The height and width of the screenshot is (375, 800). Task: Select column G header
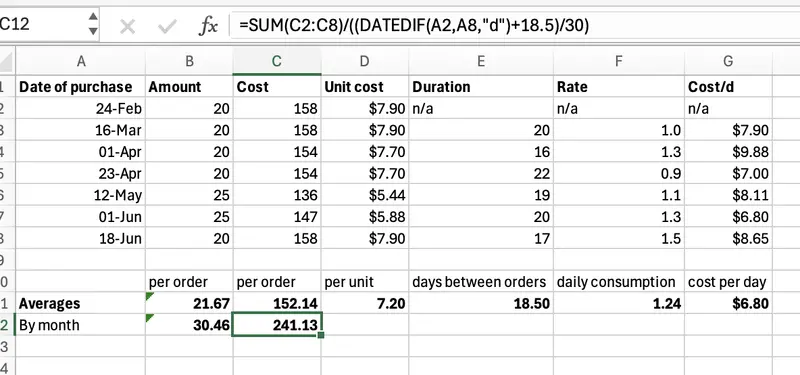click(728, 61)
